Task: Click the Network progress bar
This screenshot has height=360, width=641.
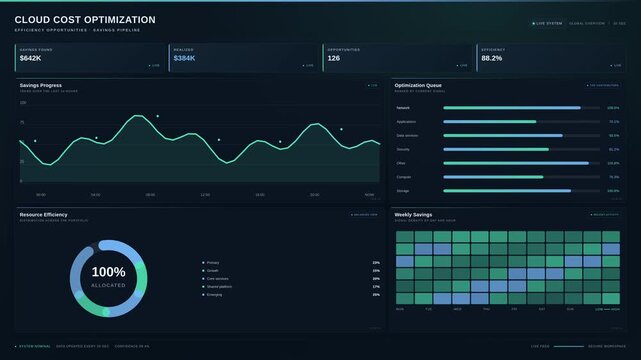Action: coord(521,108)
